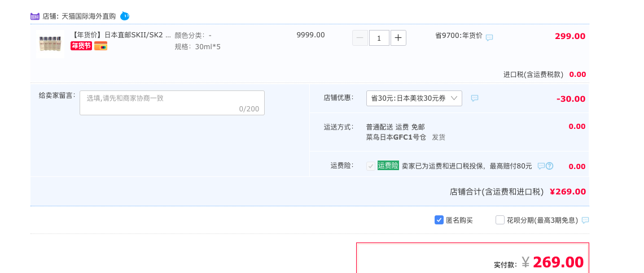Click the credit card icon under product title
The width and height of the screenshot is (644, 273).
(100, 46)
